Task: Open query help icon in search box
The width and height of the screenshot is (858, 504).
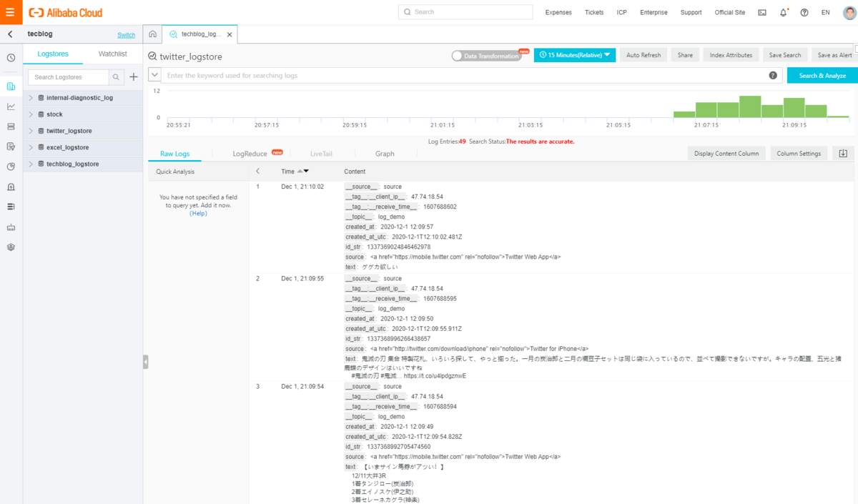Action: [773, 75]
